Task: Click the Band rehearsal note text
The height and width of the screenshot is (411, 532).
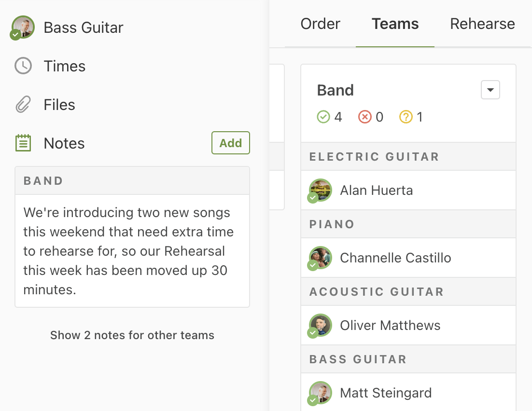Action: 128,251
